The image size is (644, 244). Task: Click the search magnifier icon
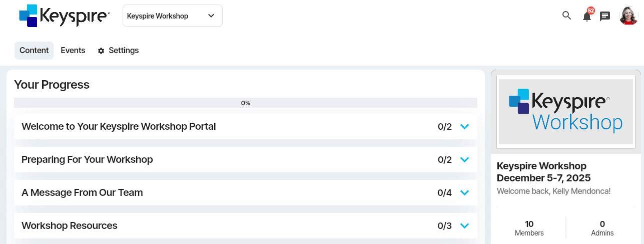(x=566, y=16)
